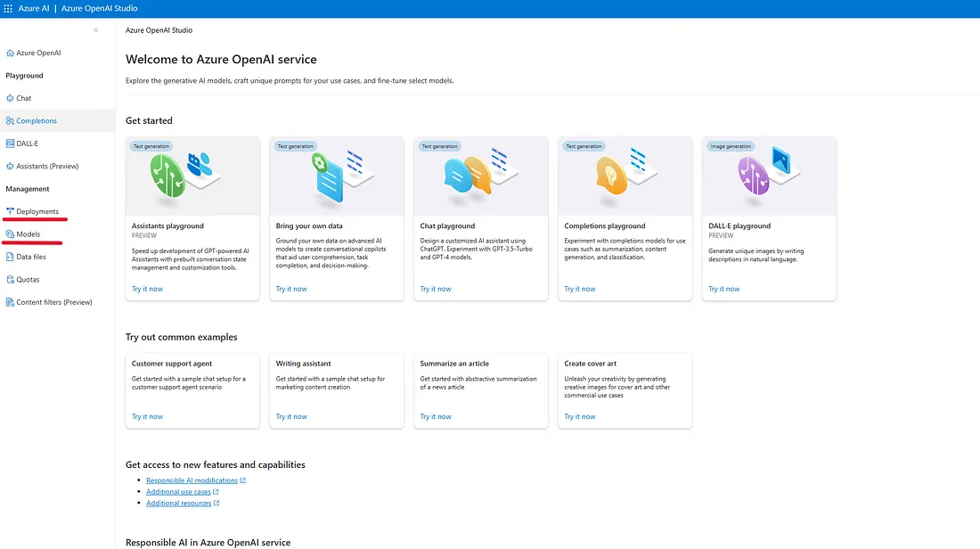Screen dimensions: 980x549
Task: Click Text generation tag on Assistants card
Action: [x=151, y=146]
